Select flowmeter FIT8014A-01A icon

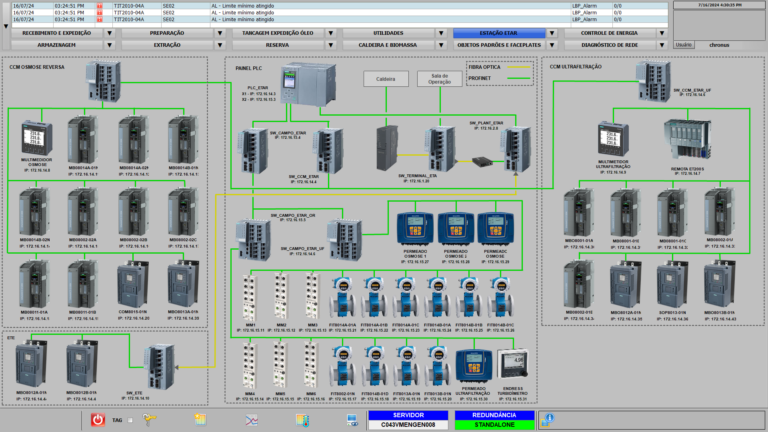(x=342, y=297)
